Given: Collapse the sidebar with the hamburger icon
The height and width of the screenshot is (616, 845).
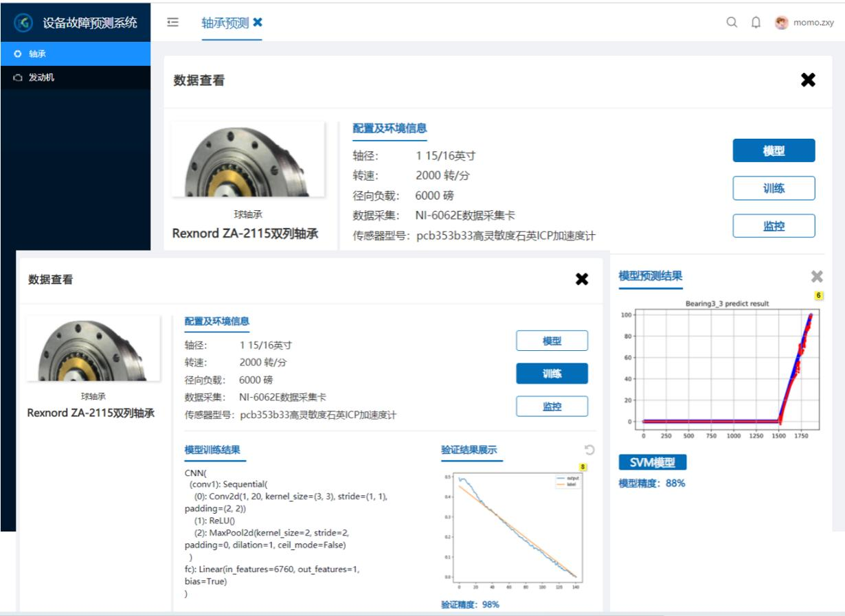Looking at the screenshot, I should pos(173,23).
